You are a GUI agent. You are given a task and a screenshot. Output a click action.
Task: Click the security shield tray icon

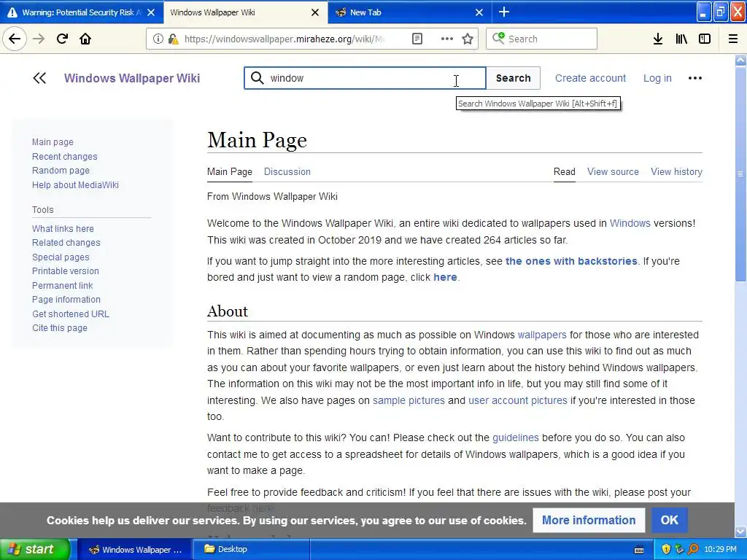coord(666,549)
